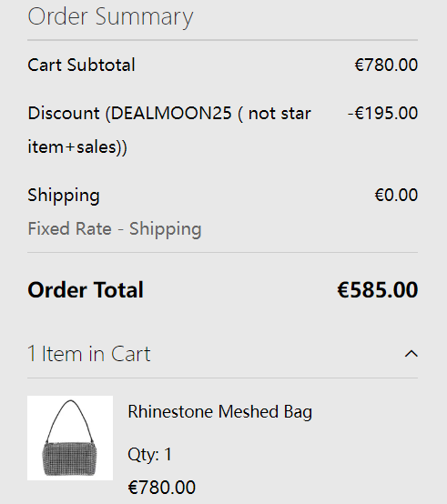Viewport: 447px width, 504px height.
Task: Click the €585.00 order total amount
Action: (x=378, y=290)
